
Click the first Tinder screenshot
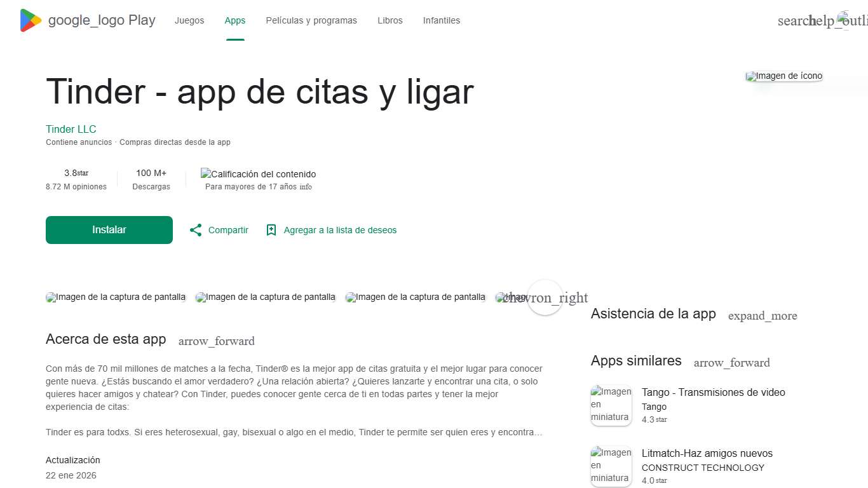pos(116,297)
